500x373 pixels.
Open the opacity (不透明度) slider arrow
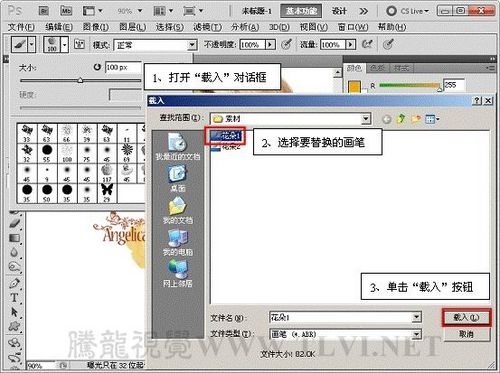(270, 45)
